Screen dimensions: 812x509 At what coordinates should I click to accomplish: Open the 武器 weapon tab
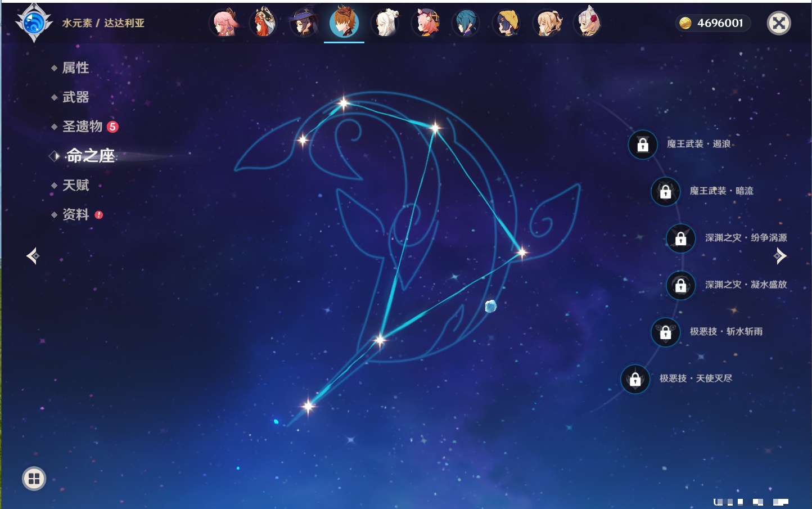[x=75, y=97]
